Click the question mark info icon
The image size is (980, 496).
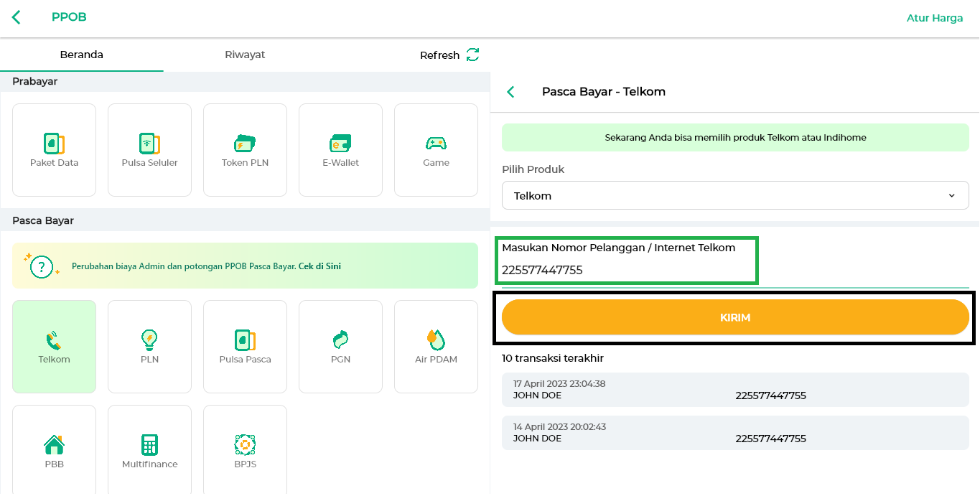pos(42,266)
